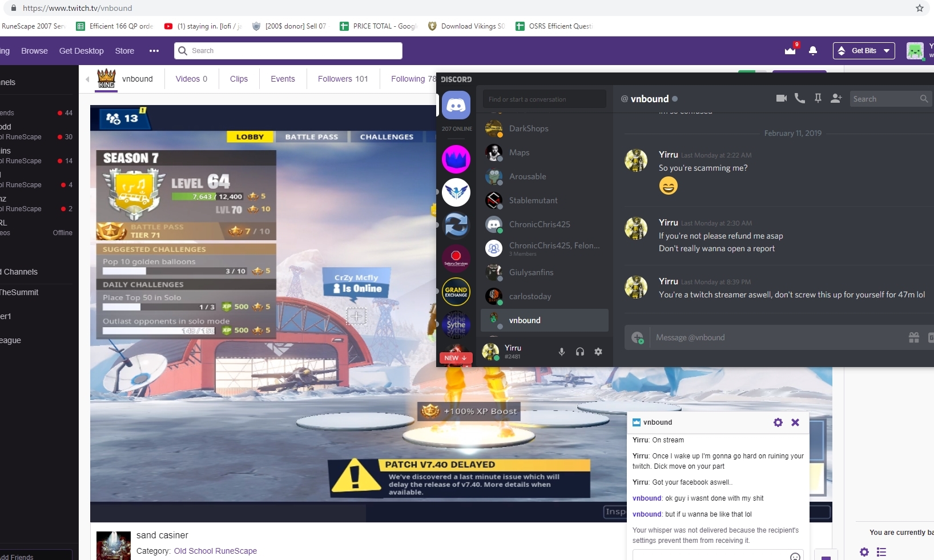The image size is (934, 560).
Task: Click Get Desktop link
Action: 81,51
